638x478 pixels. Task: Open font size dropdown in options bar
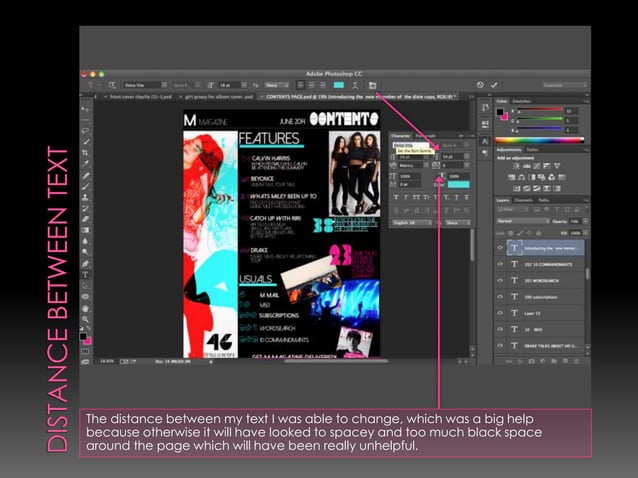[x=244, y=85]
